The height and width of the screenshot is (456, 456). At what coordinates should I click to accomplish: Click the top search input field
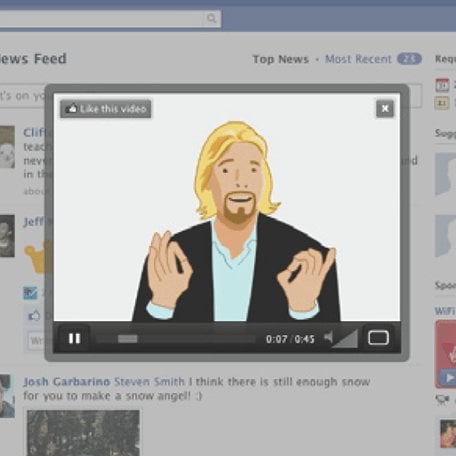[x=102, y=19]
